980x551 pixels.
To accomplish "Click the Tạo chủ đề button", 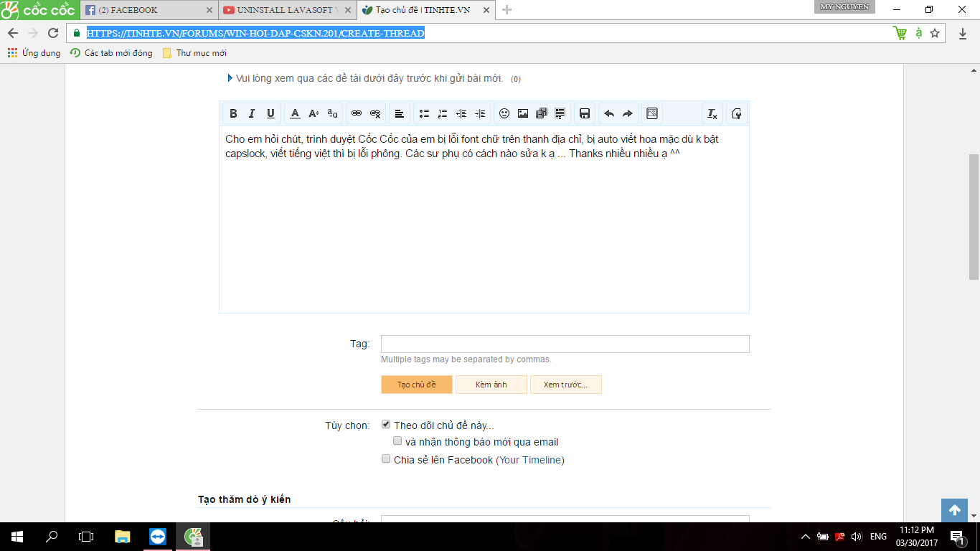I will (x=417, y=385).
